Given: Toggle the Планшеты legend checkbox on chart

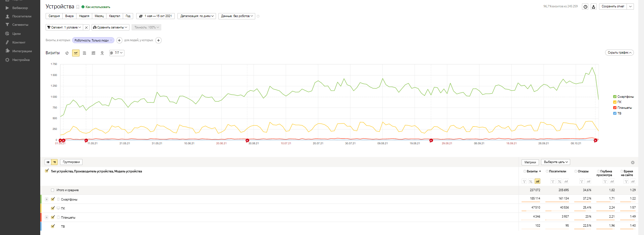Looking at the screenshot, I should click(x=615, y=108).
